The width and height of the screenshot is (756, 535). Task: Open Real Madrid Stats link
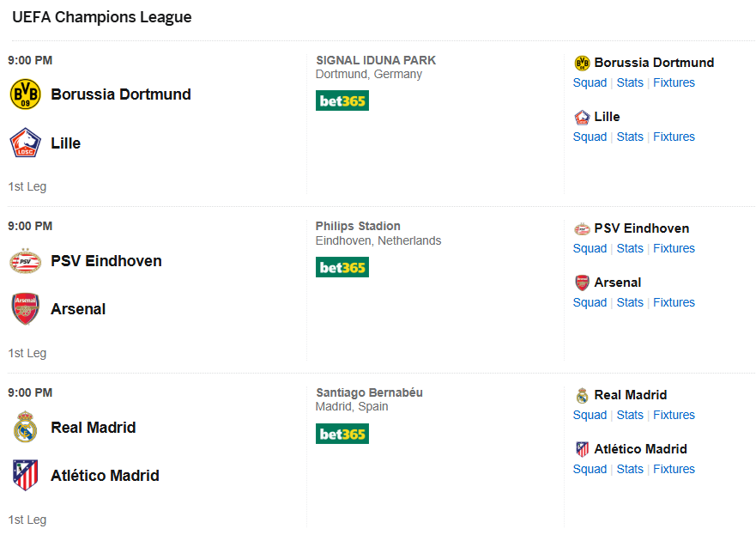[630, 415]
